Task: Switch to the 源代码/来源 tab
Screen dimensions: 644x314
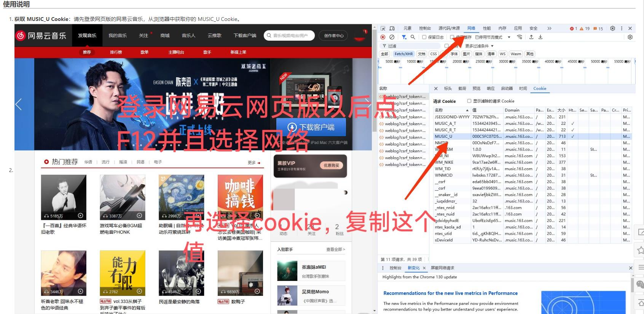Action: tap(449, 29)
